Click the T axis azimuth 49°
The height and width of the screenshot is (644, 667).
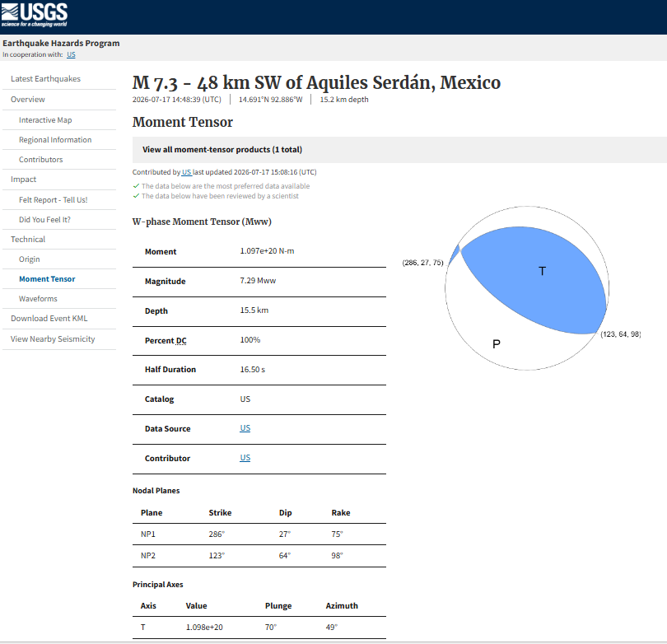pyautogui.click(x=332, y=627)
